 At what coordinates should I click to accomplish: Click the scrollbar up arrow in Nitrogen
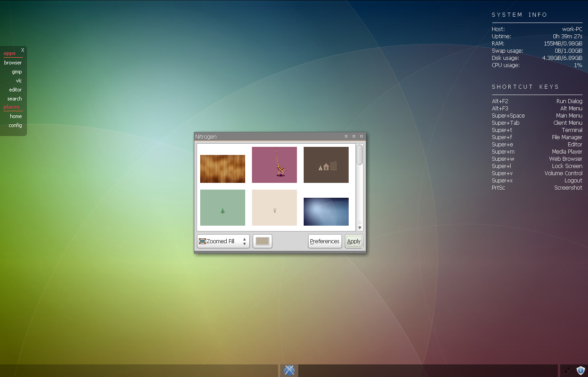[x=359, y=222]
